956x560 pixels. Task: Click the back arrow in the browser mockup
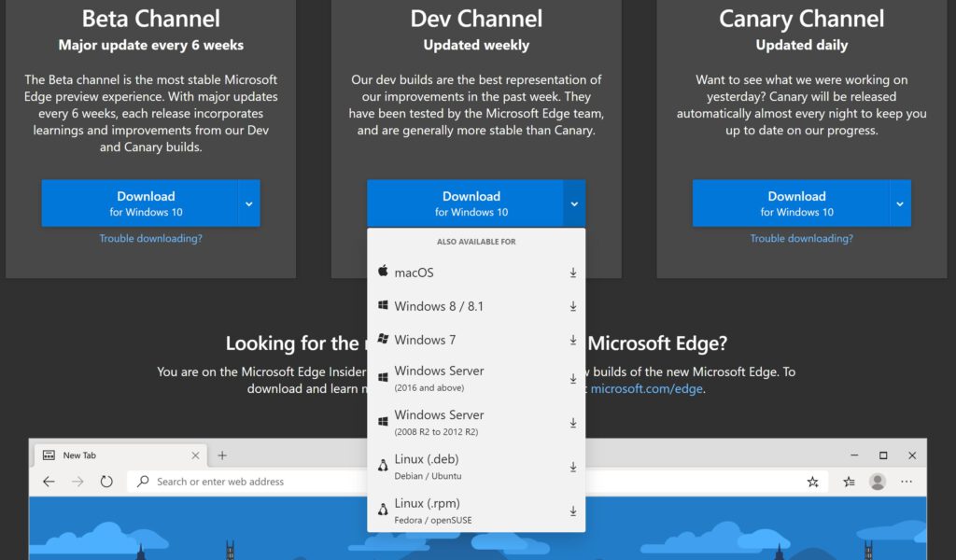(x=49, y=482)
